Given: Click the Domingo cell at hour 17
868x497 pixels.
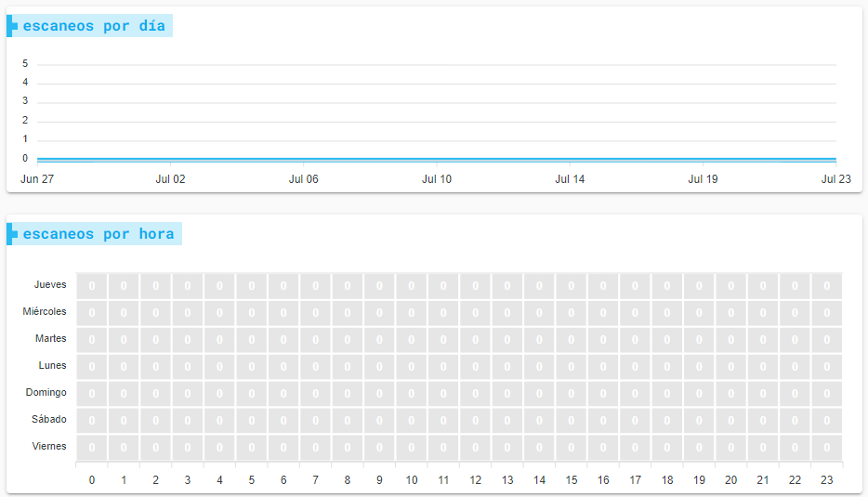Looking at the screenshot, I should [635, 394].
